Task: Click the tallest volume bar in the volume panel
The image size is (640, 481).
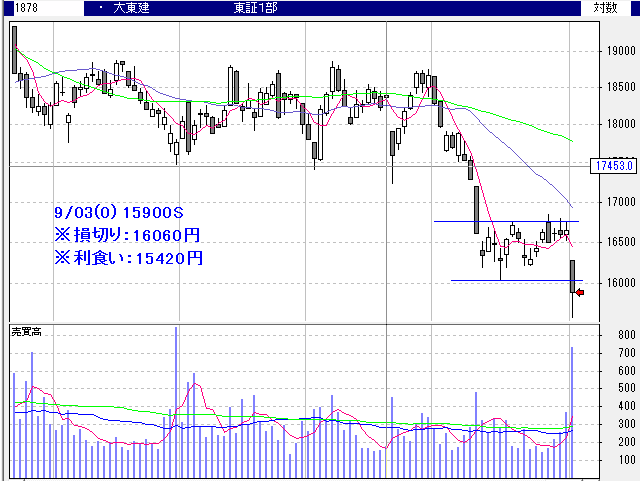Action: [x=176, y=400]
